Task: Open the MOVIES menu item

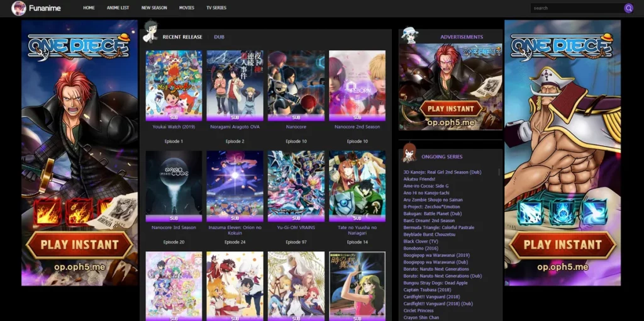Action: tap(186, 8)
